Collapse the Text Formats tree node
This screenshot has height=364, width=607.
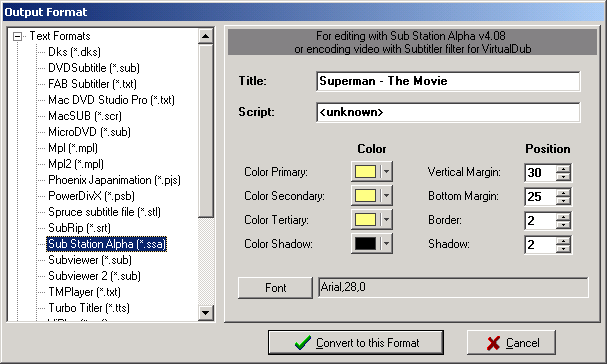[17, 36]
